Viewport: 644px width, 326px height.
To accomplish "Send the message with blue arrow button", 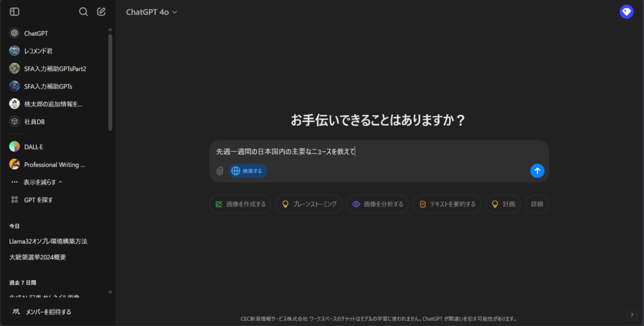I will [x=536, y=171].
